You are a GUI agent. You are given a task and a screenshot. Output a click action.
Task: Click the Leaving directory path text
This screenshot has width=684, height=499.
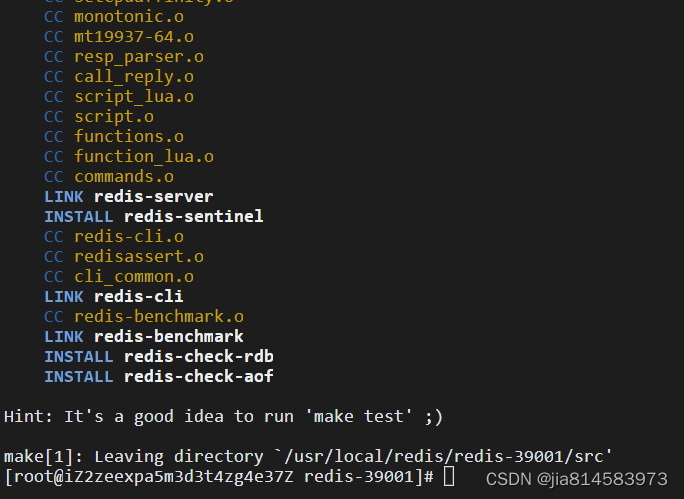point(444,457)
